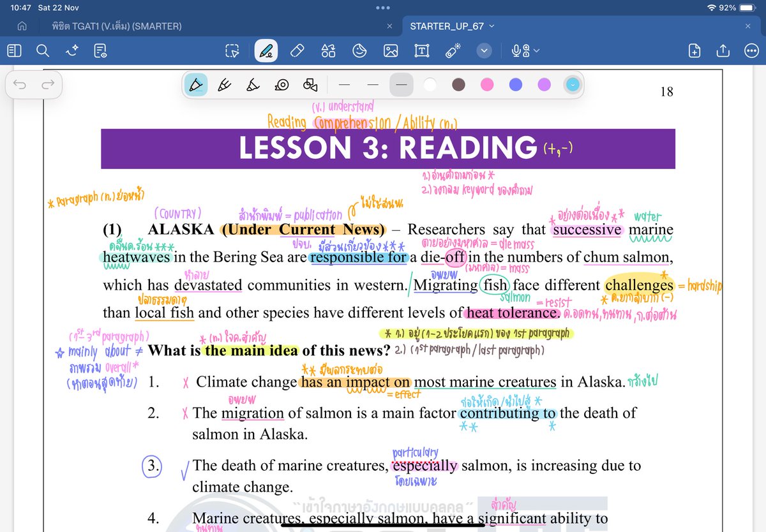This screenshot has width=766, height=532.
Task: Expand more tools round chevron button
Action: 484,50
